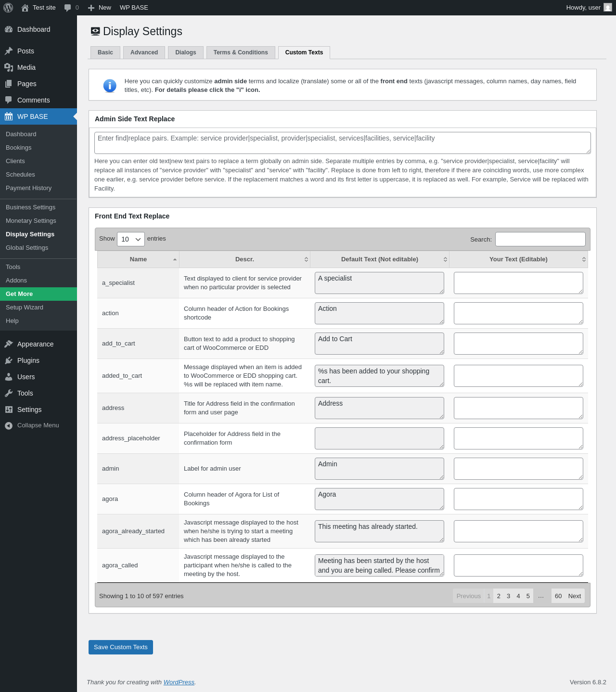Sort by Your Text (Editable) column

pyautogui.click(x=518, y=259)
